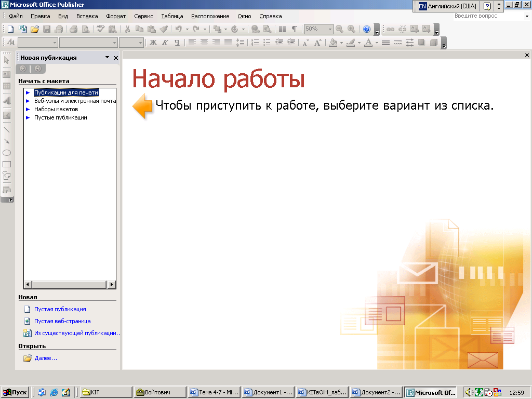Click the Undo arrow icon
Image resolution: width=532 pixels, height=399 pixels.
coord(179,29)
